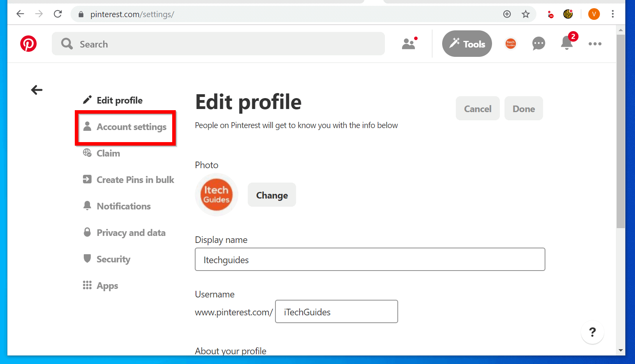Click the Itech Guides avatar in the header
Image resolution: width=635 pixels, height=364 pixels.
pos(511,44)
